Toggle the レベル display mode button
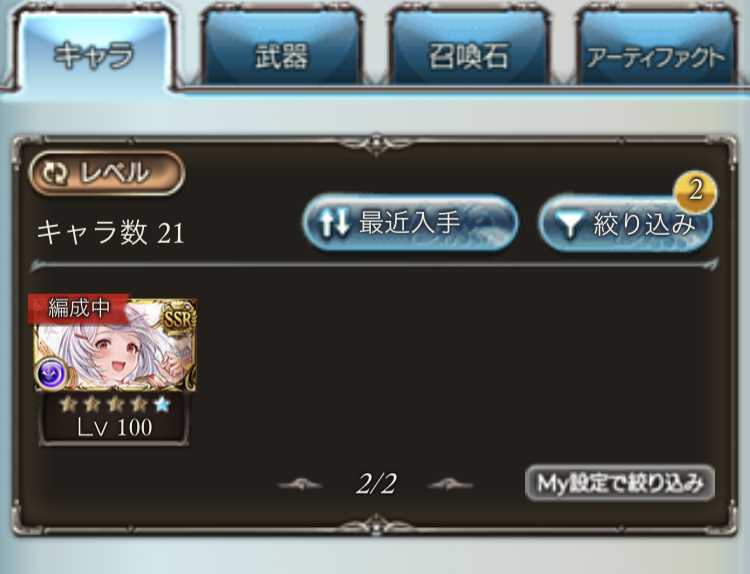750x574 pixels. [x=107, y=173]
